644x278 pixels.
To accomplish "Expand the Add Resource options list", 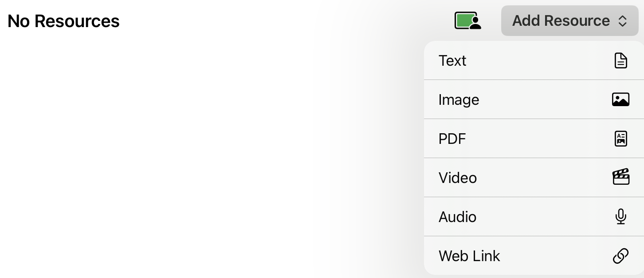I will [x=569, y=20].
